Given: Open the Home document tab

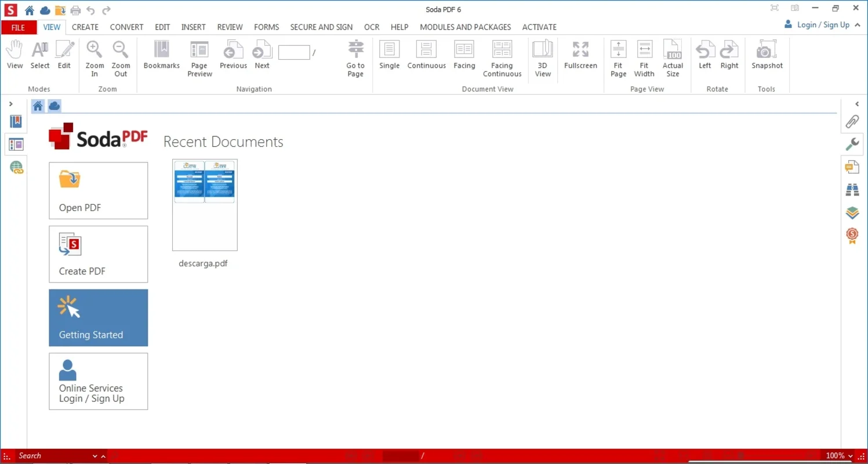Looking at the screenshot, I should pos(38,106).
